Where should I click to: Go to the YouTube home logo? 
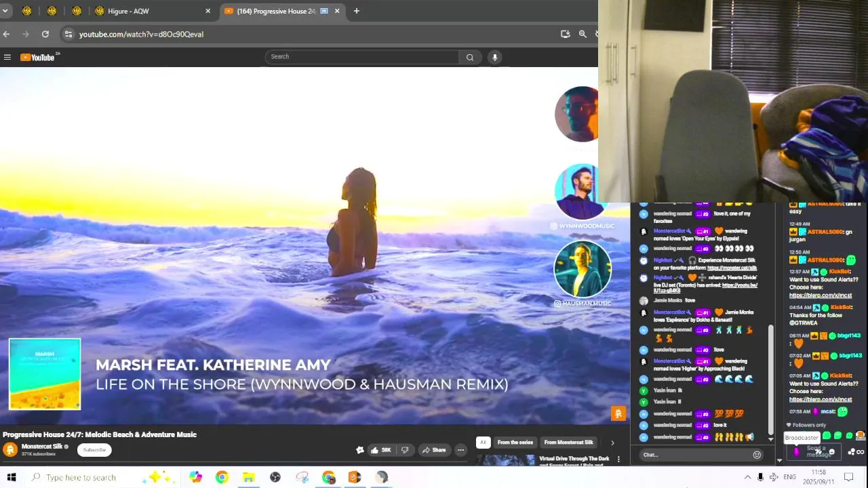[39, 58]
